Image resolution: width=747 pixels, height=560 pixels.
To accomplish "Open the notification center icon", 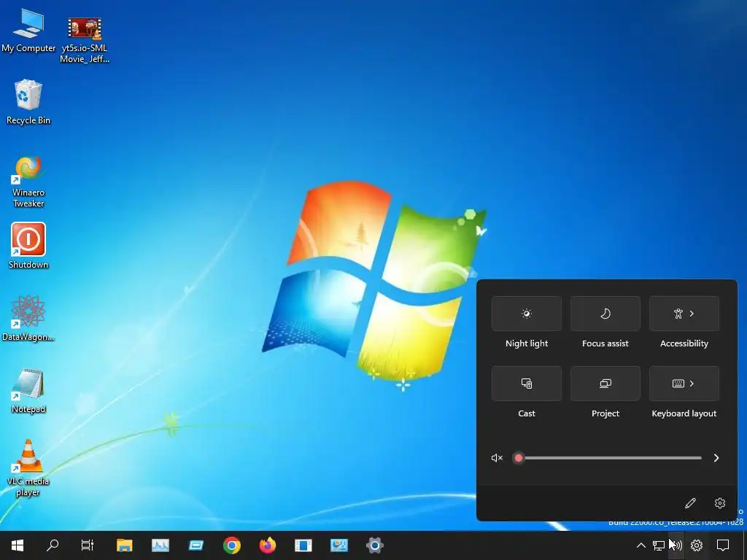I will point(723,545).
